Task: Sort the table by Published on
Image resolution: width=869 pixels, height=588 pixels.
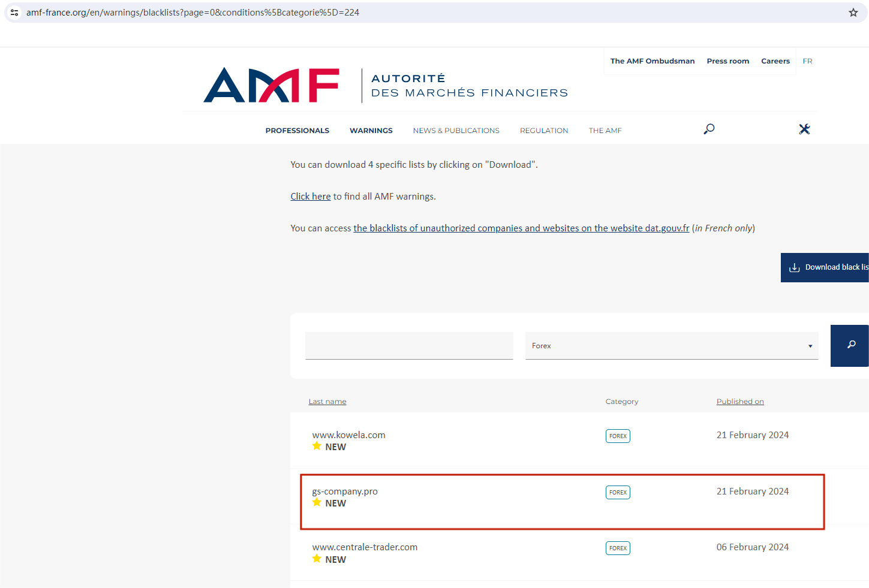Action: tap(740, 402)
